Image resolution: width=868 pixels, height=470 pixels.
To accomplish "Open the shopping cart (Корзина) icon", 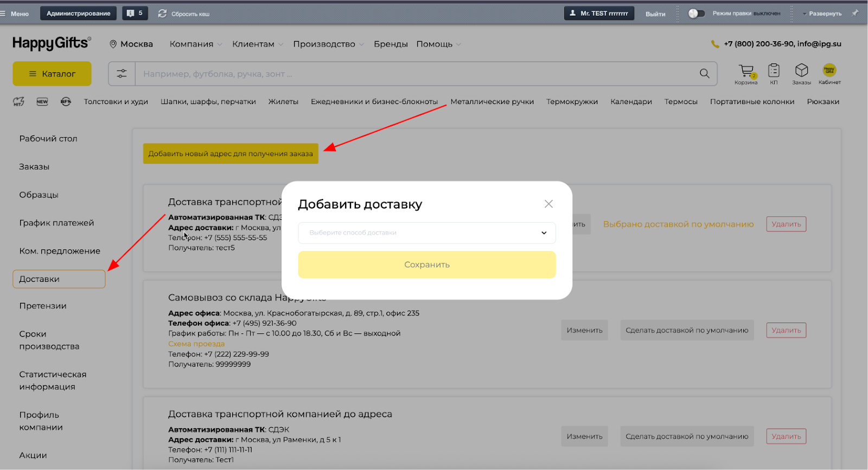I will point(746,71).
